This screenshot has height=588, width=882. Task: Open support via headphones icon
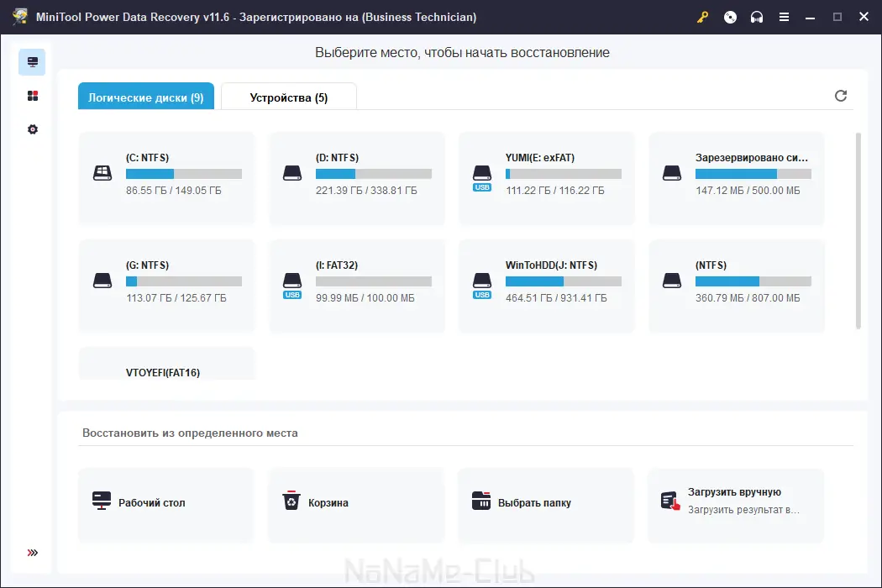point(757,17)
